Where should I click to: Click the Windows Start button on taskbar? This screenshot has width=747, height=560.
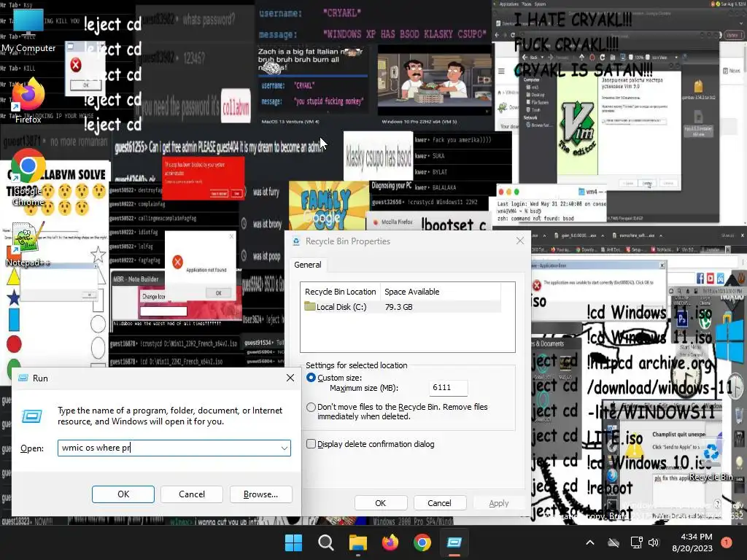pyautogui.click(x=293, y=542)
